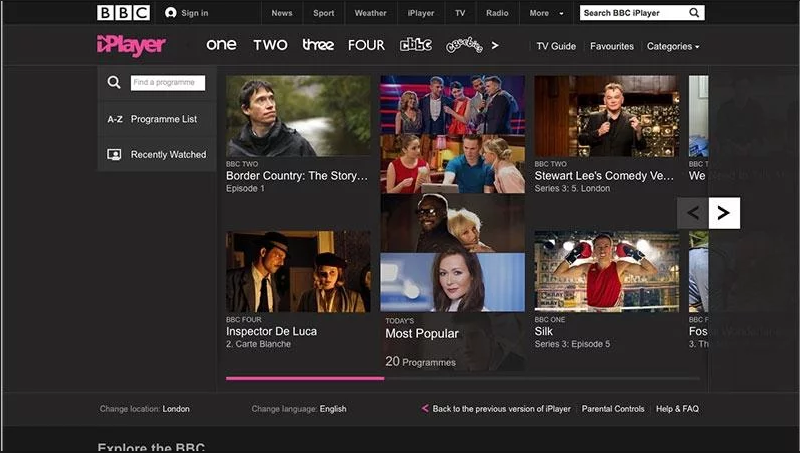The height and width of the screenshot is (453, 800).
Task: Click Border Country: The Story title
Action: click(x=297, y=176)
